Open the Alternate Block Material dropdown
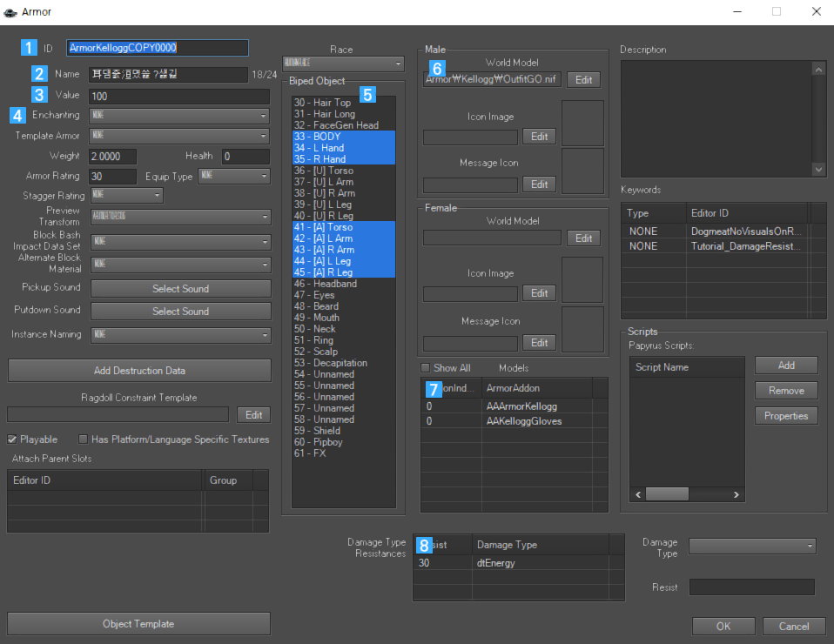The width and height of the screenshot is (834, 644). pos(180,265)
